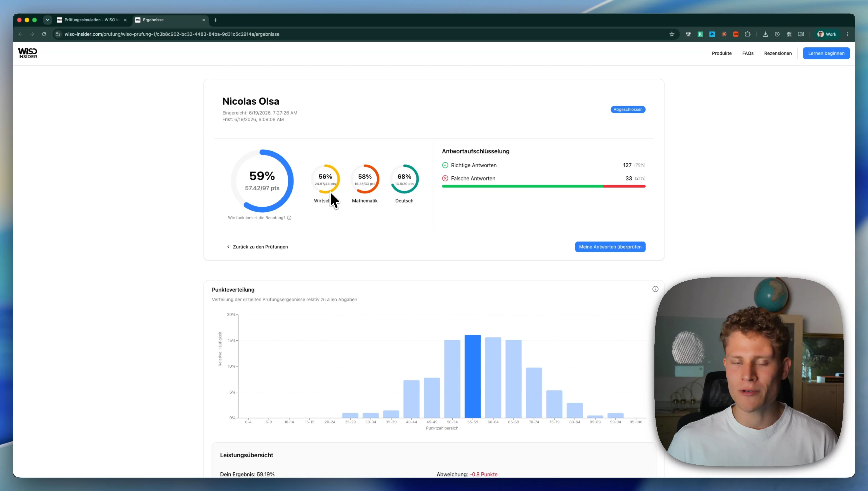
Task: Select the 60-64 chart bar
Action: point(493,378)
